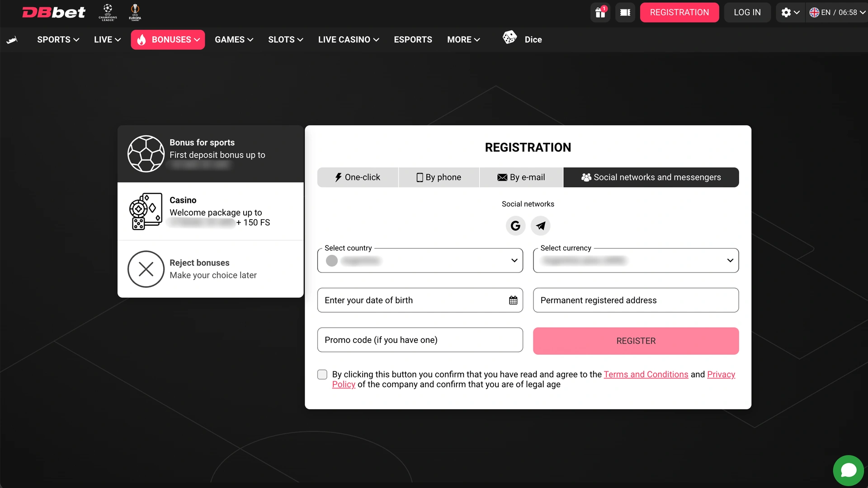Open the DBbet home logo
The height and width of the screenshot is (488, 868).
53,12
